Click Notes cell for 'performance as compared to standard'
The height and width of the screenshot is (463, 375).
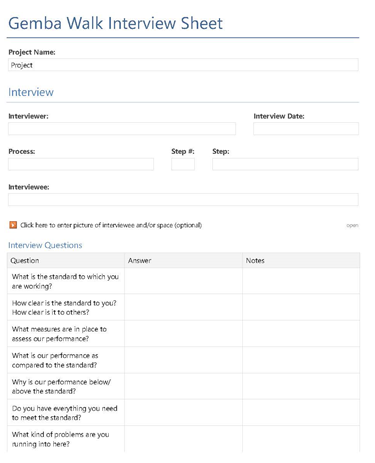(301, 360)
